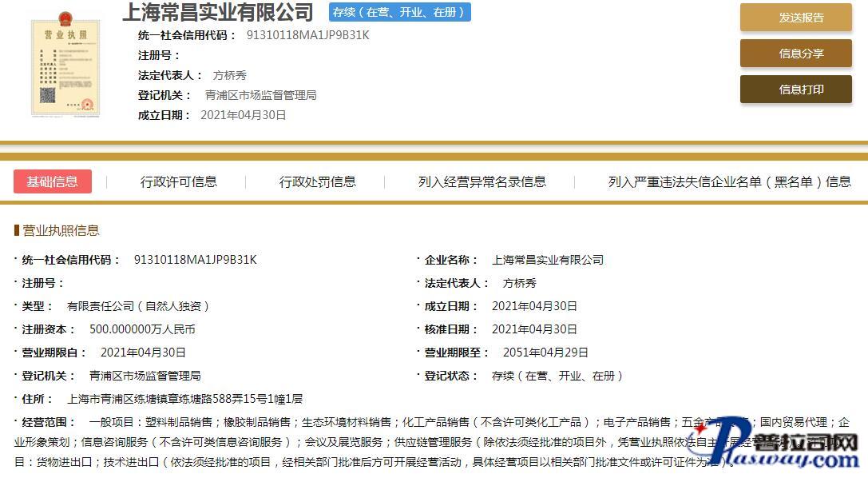
Task: Go to the 列入经营异常名录信息 tab
Action: 482,181
